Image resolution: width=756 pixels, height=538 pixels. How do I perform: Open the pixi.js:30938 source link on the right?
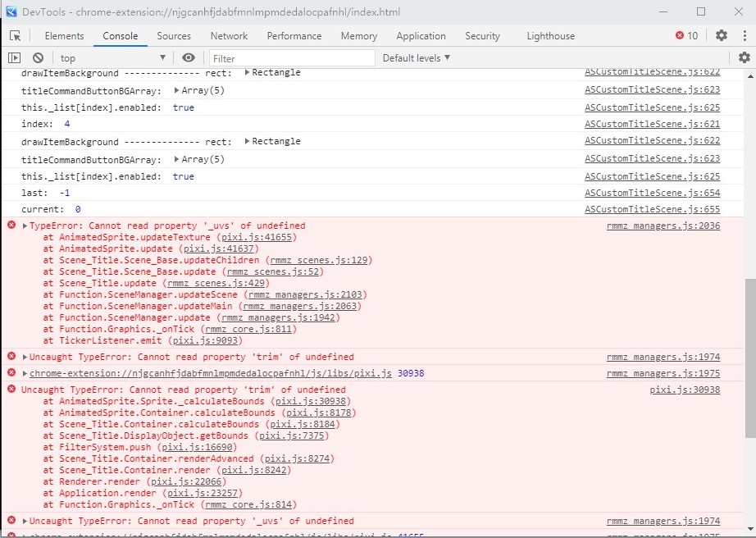[685, 390]
